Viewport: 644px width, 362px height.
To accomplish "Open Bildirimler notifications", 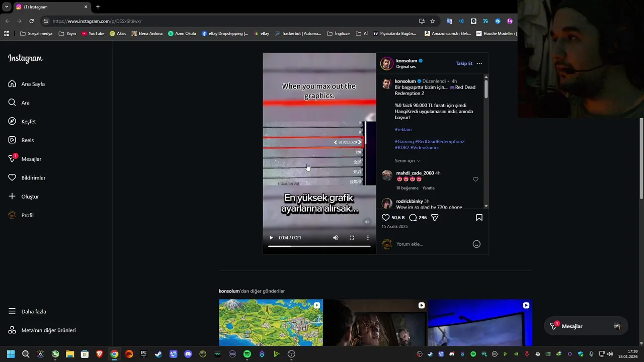I will [x=27, y=178].
